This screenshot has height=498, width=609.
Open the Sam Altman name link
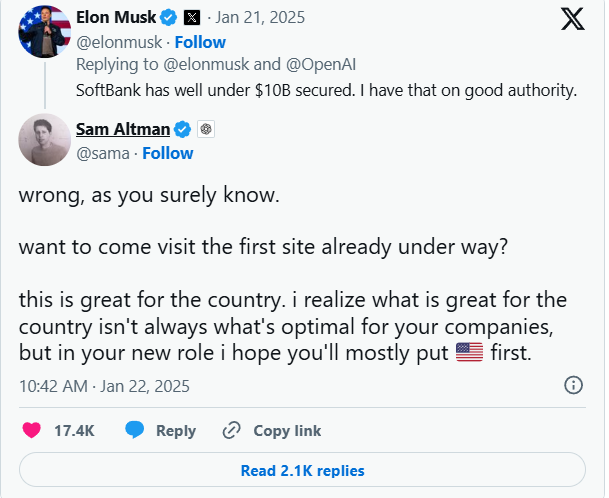pos(123,129)
